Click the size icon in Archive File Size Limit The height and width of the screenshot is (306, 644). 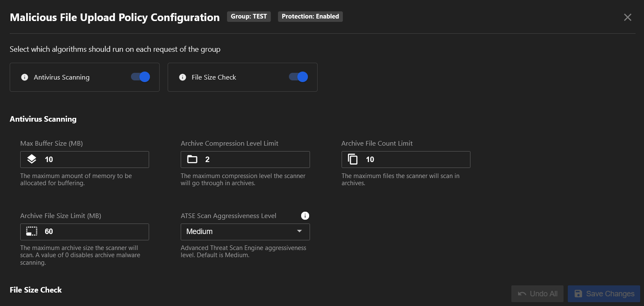pyautogui.click(x=32, y=231)
